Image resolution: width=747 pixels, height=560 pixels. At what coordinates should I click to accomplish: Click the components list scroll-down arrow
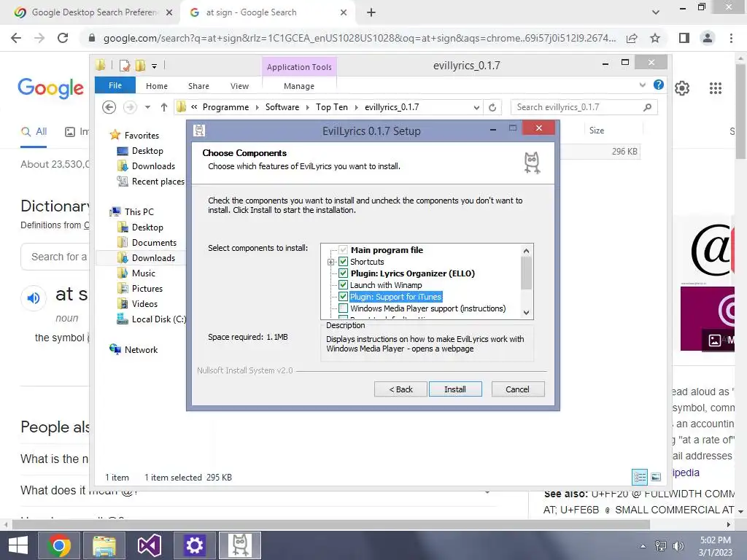526,312
